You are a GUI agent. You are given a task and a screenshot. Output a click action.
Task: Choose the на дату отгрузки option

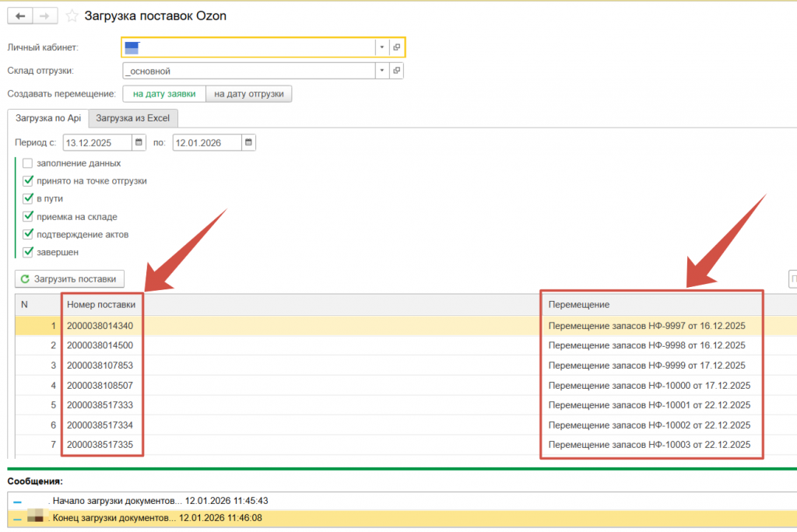(x=249, y=94)
